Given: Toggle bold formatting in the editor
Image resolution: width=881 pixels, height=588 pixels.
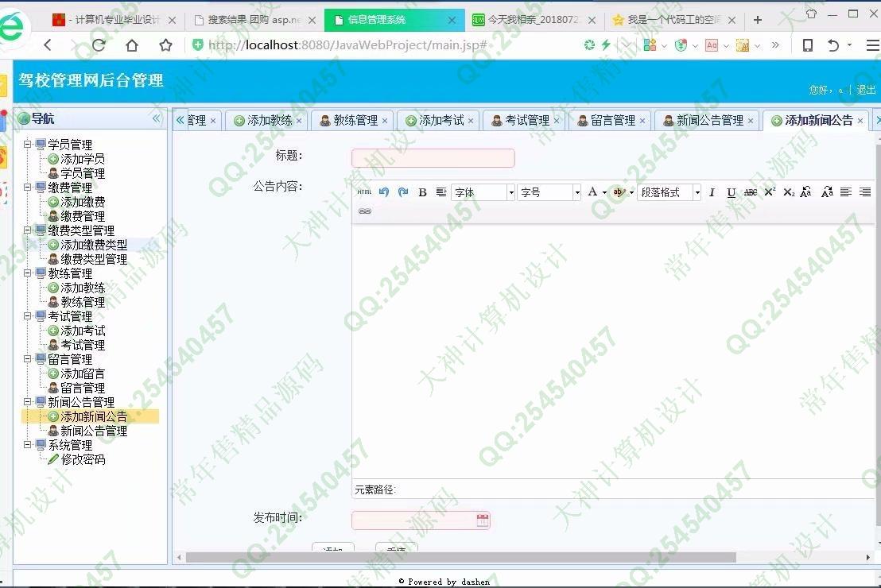Looking at the screenshot, I should tap(422, 192).
